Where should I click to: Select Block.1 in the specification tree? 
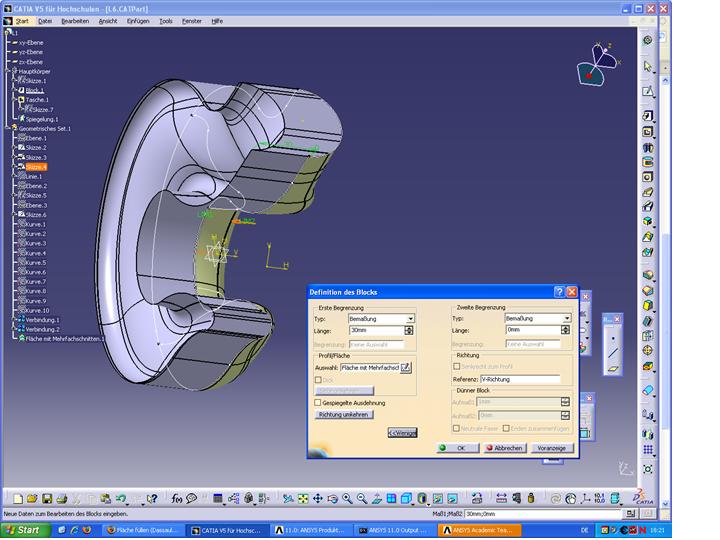(34, 90)
